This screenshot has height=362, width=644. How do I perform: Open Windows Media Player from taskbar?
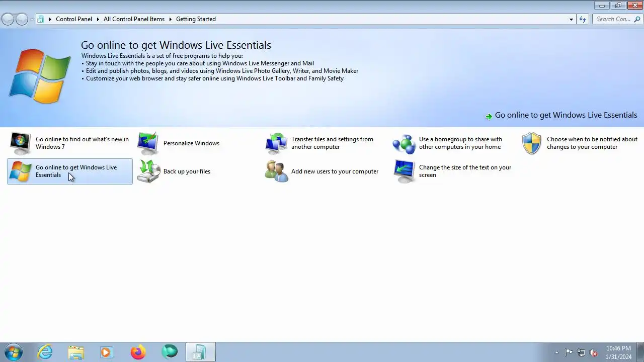coord(107,352)
